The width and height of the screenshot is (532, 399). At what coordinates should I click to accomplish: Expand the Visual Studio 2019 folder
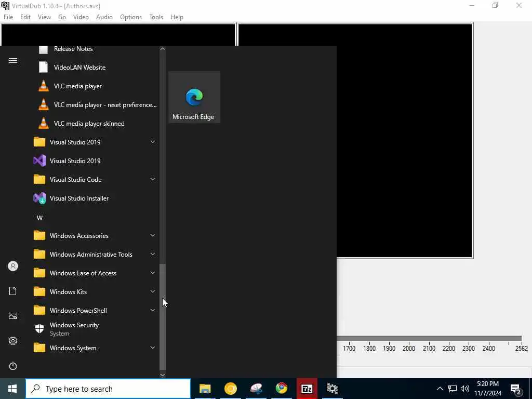[x=94, y=142]
